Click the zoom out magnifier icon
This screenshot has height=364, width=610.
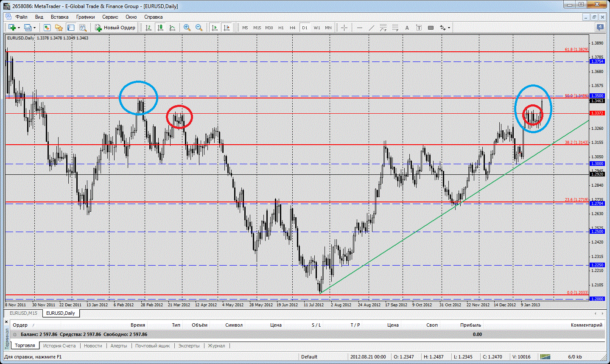[199, 28]
